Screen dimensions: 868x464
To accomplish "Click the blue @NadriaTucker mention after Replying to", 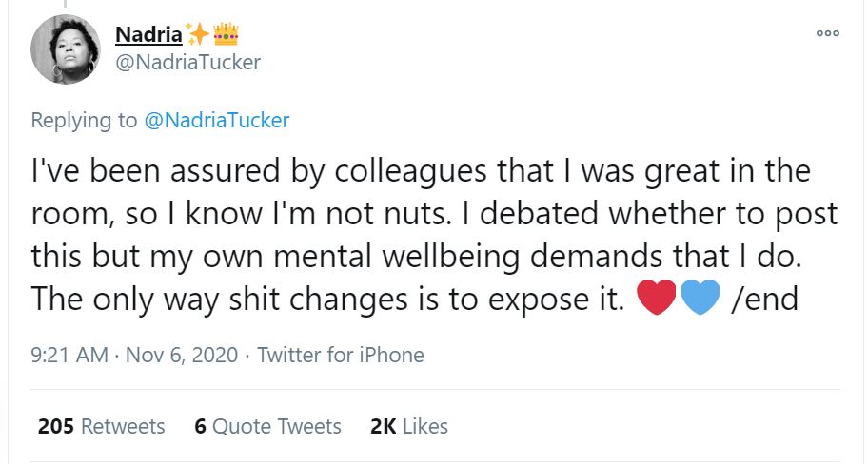I will coord(216,120).
